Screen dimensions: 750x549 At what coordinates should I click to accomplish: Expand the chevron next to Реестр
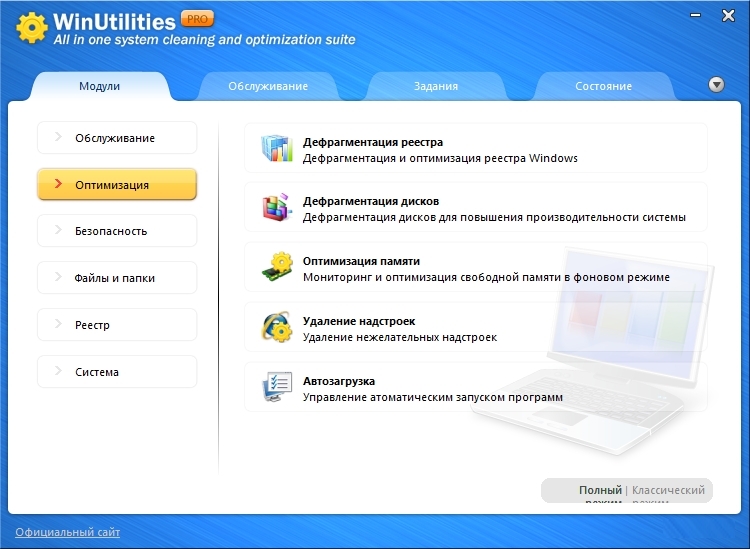coord(58,325)
